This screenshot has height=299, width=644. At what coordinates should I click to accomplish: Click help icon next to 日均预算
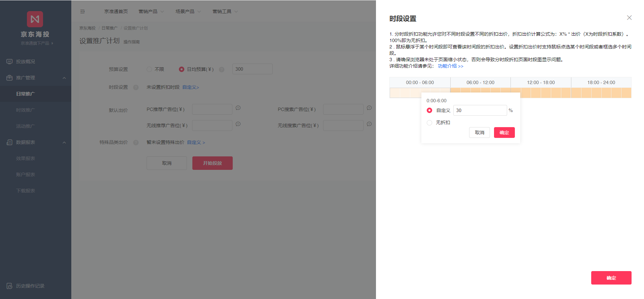click(x=222, y=69)
